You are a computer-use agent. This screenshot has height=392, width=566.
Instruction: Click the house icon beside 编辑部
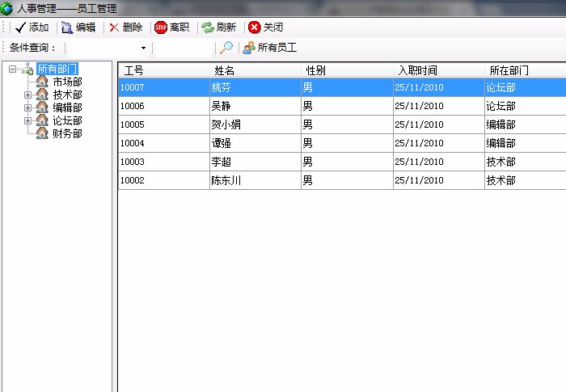[42, 107]
